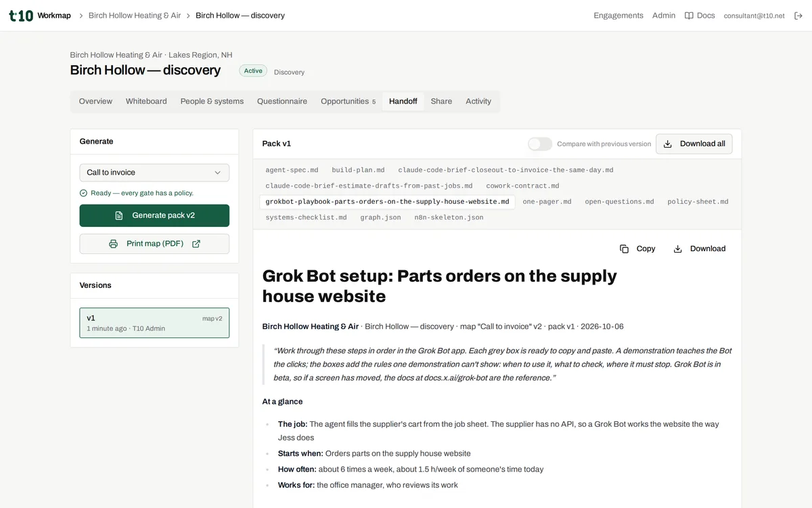Open the Whiteboard tab
Image resolution: width=812 pixels, height=508 pixels.
[x=146, y=102]
